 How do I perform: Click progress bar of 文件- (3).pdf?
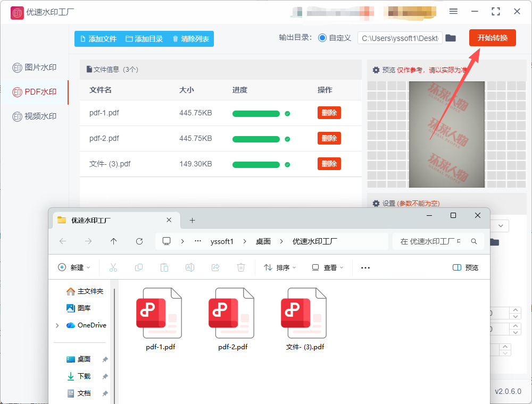click(256, 165)
